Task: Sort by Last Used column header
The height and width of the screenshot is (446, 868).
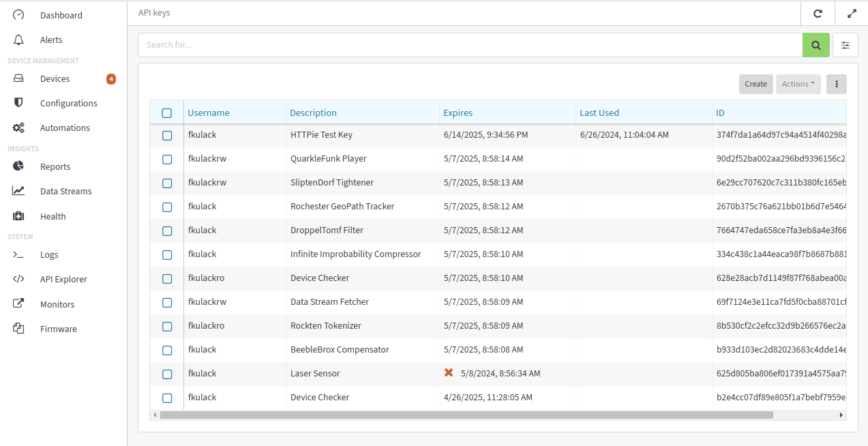Action: coord(599,113)
